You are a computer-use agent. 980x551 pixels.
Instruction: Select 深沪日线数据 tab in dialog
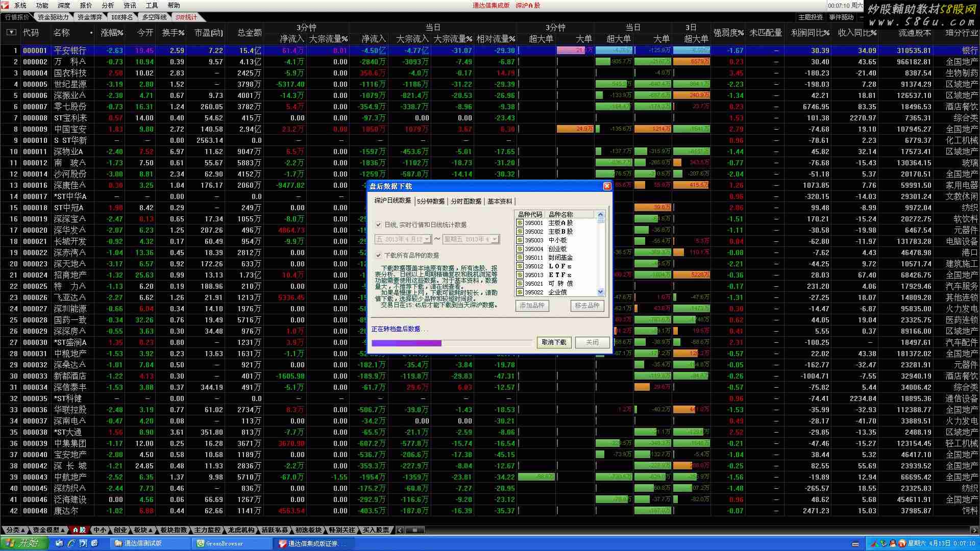pyautogui.click(x=393, y=201)
